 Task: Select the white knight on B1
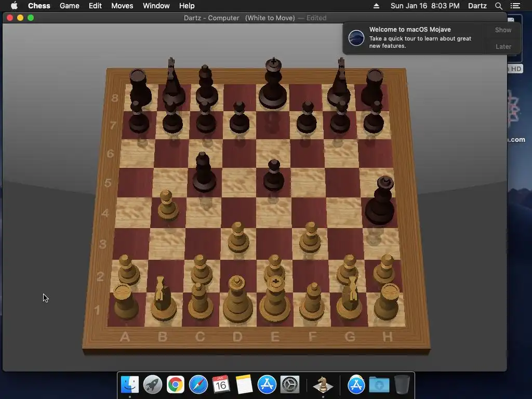[163, 300]
